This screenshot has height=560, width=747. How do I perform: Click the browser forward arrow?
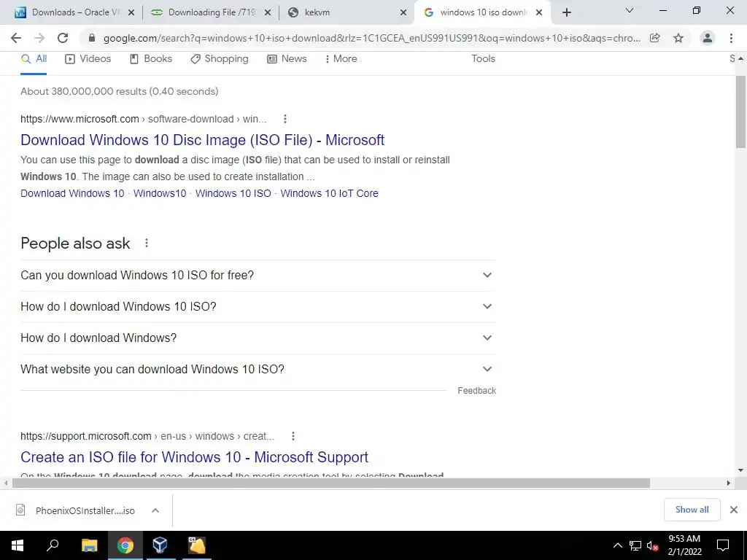[39, 38]
